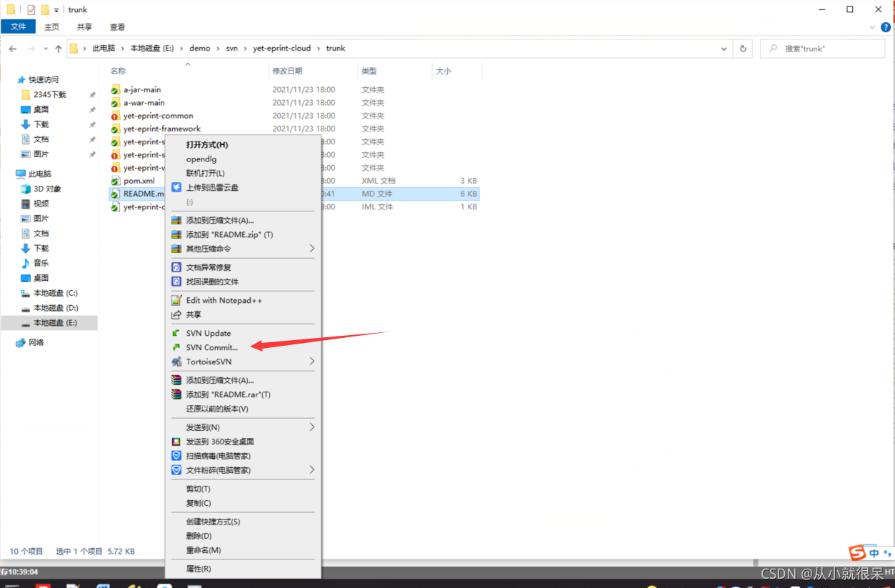This screenshot has width=895, height=588.
Task: Click the Forward navigation arrow
Action: tap(31, 49)
